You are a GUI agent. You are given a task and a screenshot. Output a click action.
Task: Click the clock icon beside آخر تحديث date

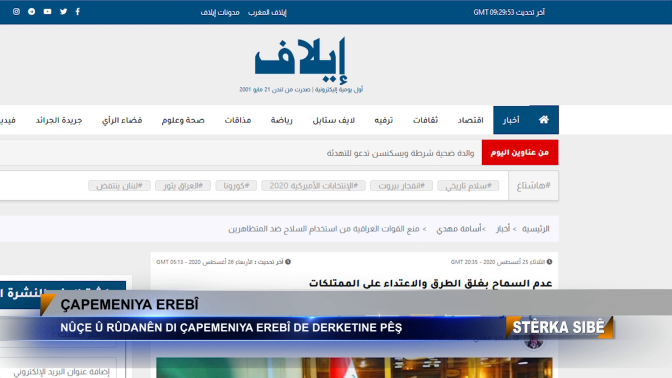[x=288, y=262]
